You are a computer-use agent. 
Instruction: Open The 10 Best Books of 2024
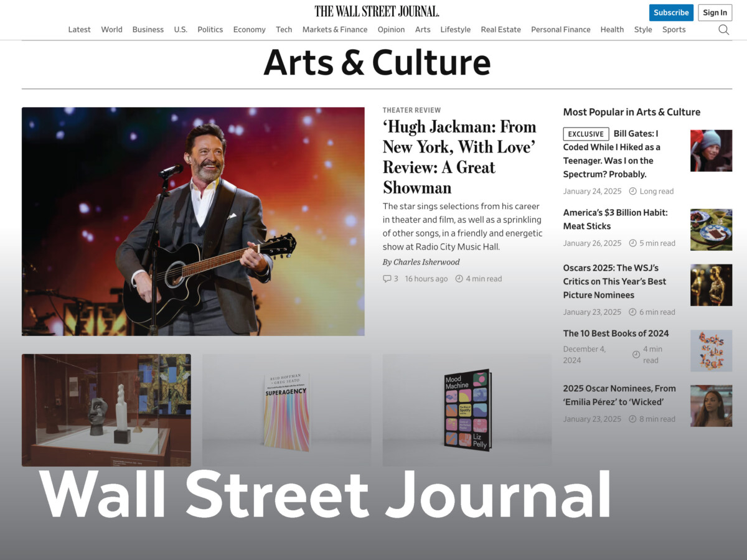[x=616, y=333]
